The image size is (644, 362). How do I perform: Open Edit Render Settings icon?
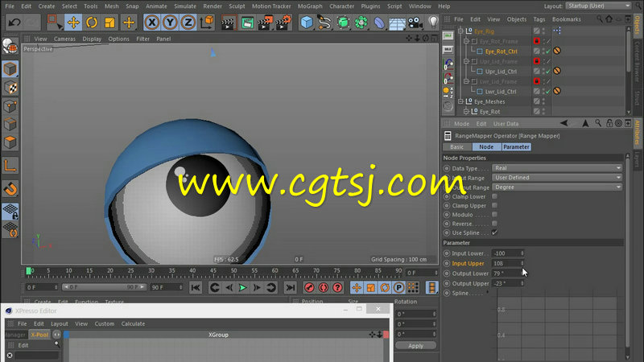pyautogui.click(x=283, y=23)
